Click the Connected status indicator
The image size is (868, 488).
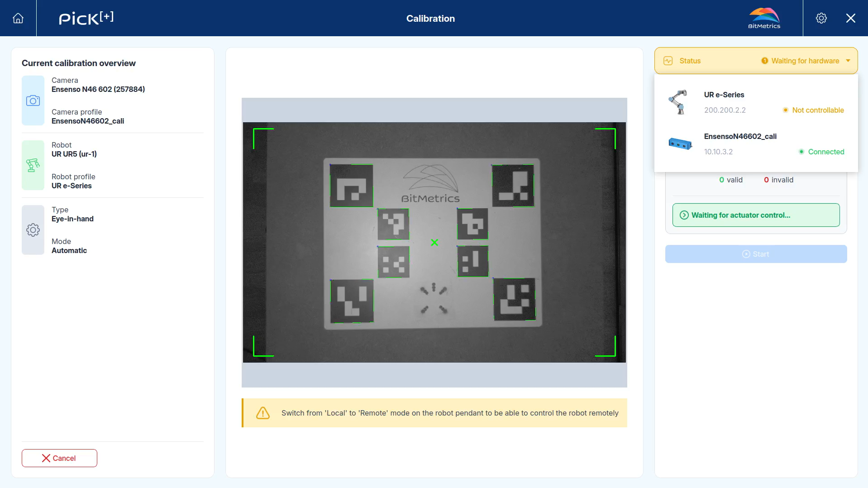821,152
